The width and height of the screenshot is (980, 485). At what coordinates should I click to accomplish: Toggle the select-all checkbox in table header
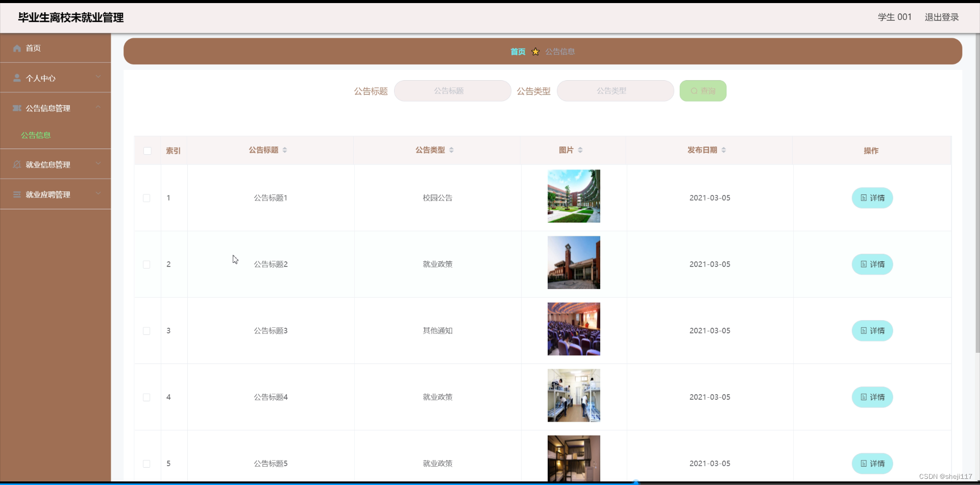click(x=147, y=151)
